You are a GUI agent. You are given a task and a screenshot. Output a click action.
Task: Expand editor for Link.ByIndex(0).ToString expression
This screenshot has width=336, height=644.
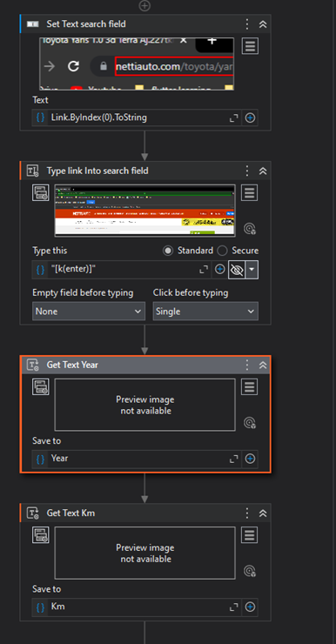pos(234,117)
